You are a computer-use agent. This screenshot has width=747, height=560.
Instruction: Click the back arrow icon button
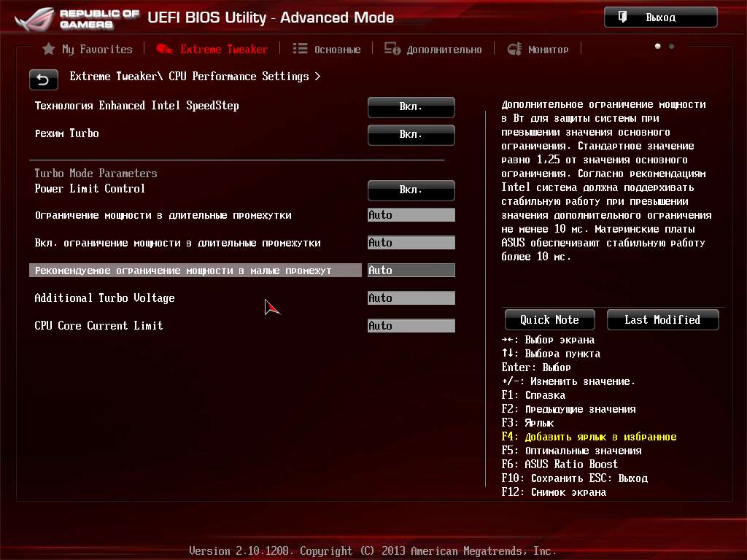(43, 79)
